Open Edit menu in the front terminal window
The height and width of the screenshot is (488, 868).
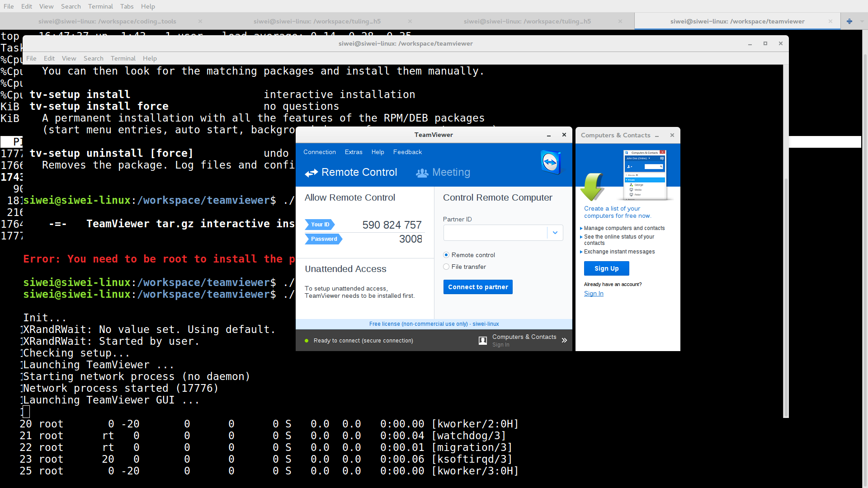(49, 58)
